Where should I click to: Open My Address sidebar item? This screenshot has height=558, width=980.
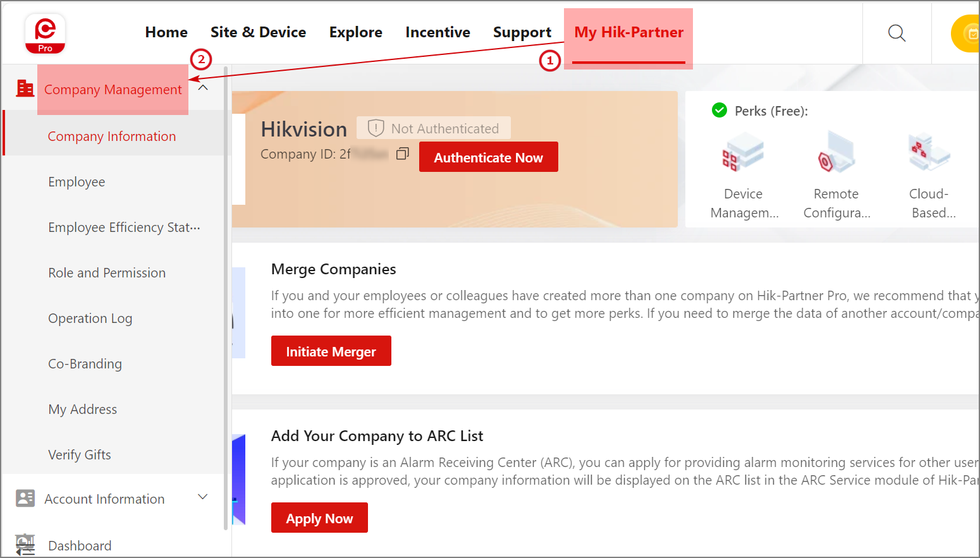tap(83, 409)
